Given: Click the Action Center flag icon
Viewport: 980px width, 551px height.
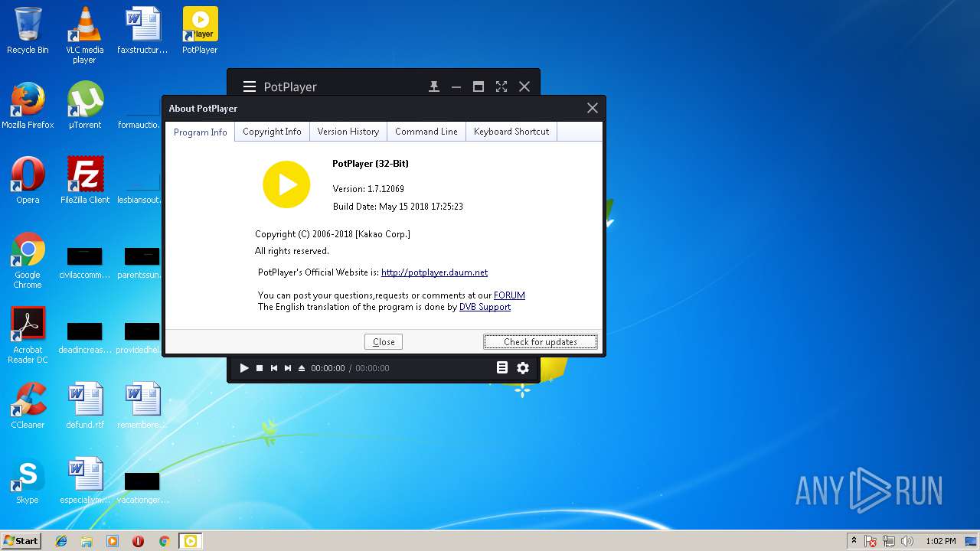Looking at the screenshot, I should 871,541.
